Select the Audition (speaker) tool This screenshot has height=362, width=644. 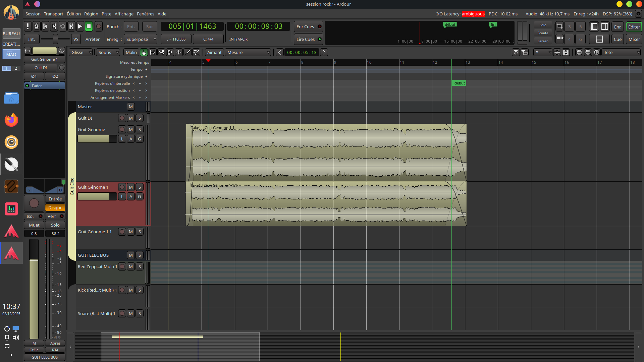pyautogui.click(x=170, y=52)
